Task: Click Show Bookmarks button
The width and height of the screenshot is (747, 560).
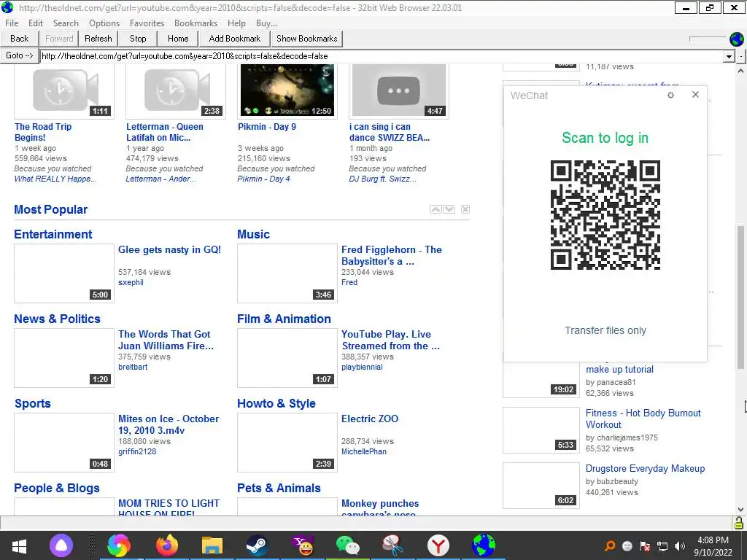Action: click(307, 39)
